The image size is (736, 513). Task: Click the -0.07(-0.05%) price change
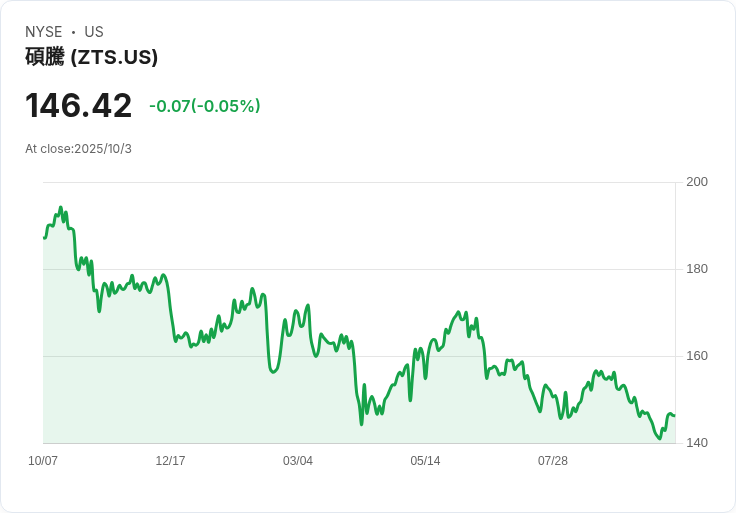click(x=204, y=106)
